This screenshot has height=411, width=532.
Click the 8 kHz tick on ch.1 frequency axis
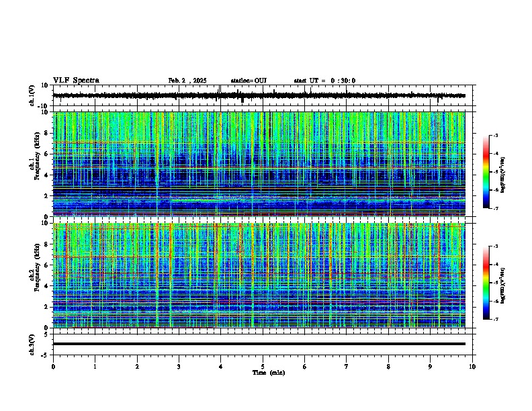48,133
